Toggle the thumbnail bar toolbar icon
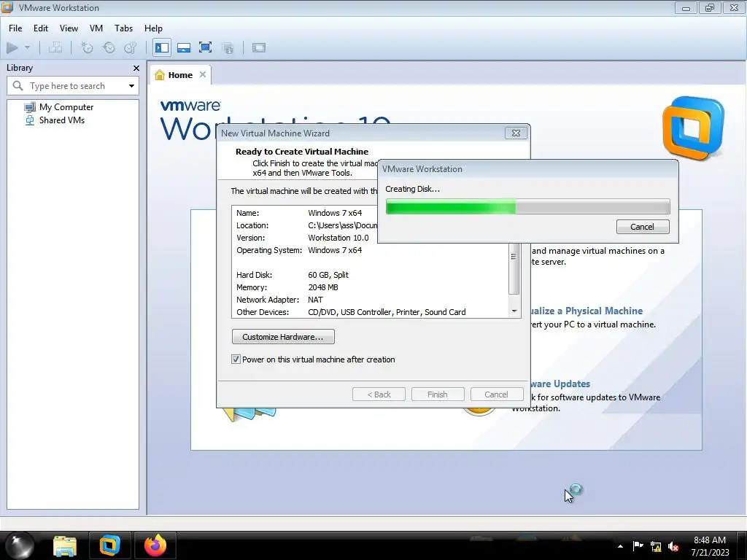This screenshot has height=560, width=747. [x=184, y=47]
